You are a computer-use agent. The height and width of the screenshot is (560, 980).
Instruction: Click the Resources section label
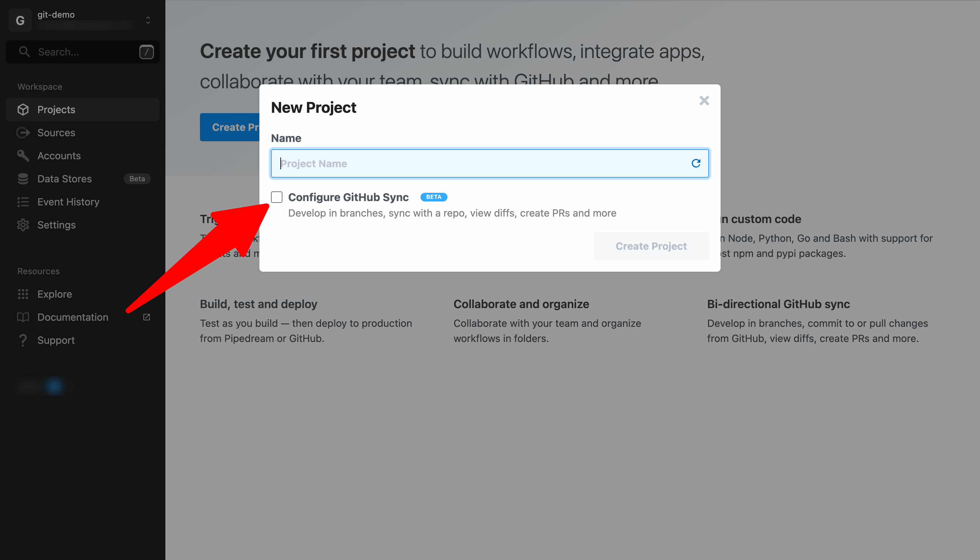click(x=39, y=272)
